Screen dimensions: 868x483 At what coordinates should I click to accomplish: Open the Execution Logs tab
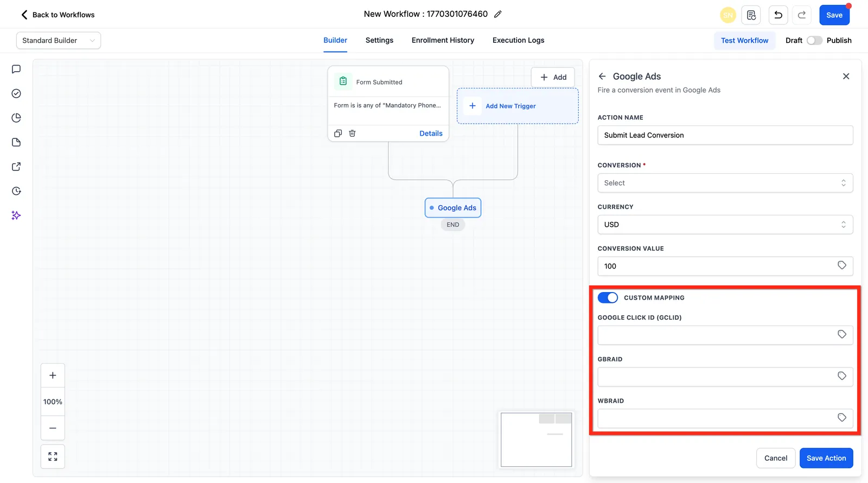coord(518,40)
